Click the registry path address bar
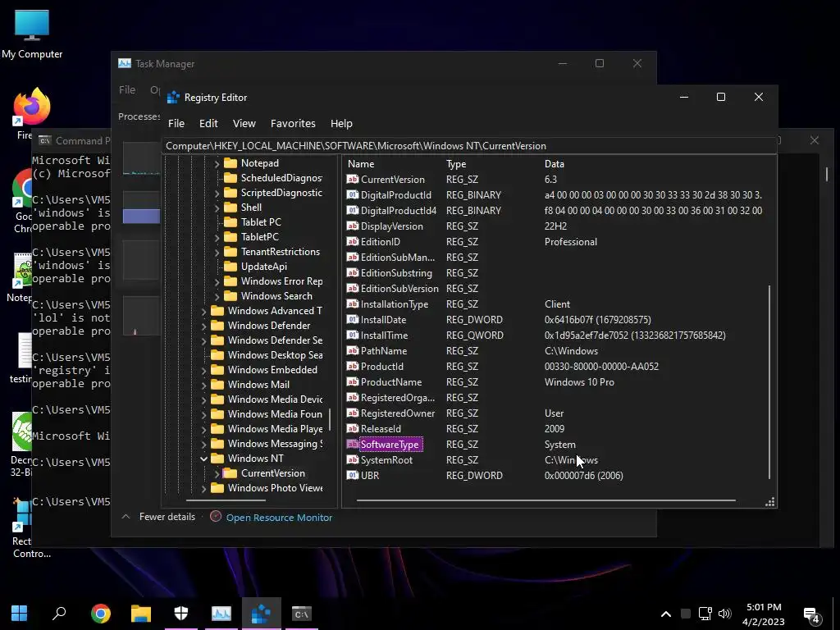 pyautogui.click(x=468, y=146)
